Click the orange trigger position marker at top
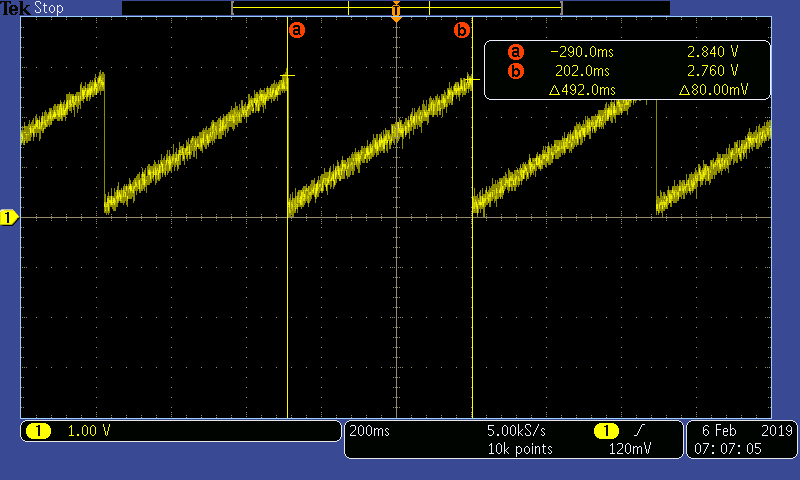The height and width of the screenshot is (480, 800). coord(397,15)
